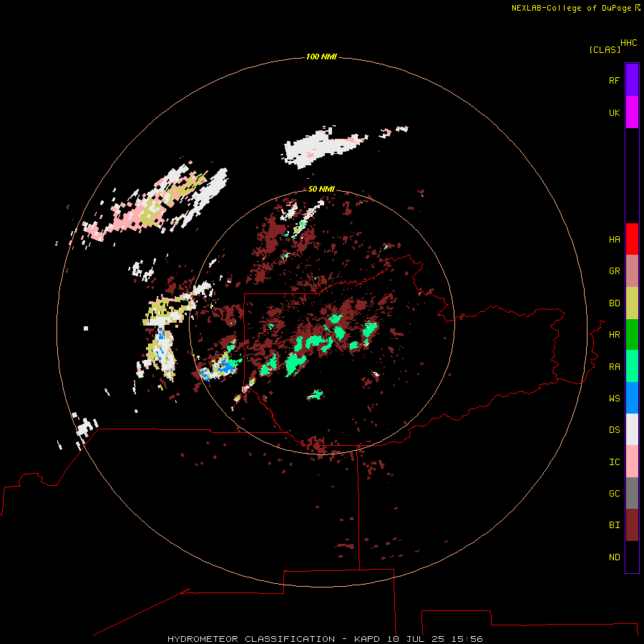Click the bright green RA swatch
Screen dimensions: 644x644
point(632,366)
